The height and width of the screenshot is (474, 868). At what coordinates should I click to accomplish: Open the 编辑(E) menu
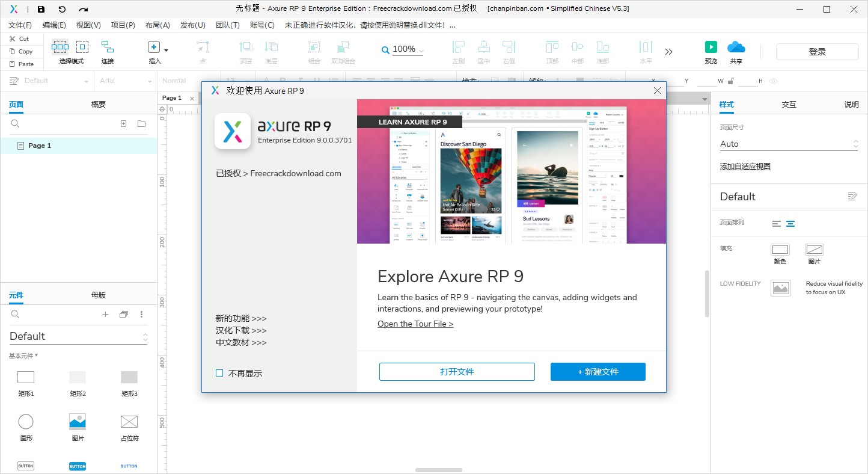coord(54,25)
